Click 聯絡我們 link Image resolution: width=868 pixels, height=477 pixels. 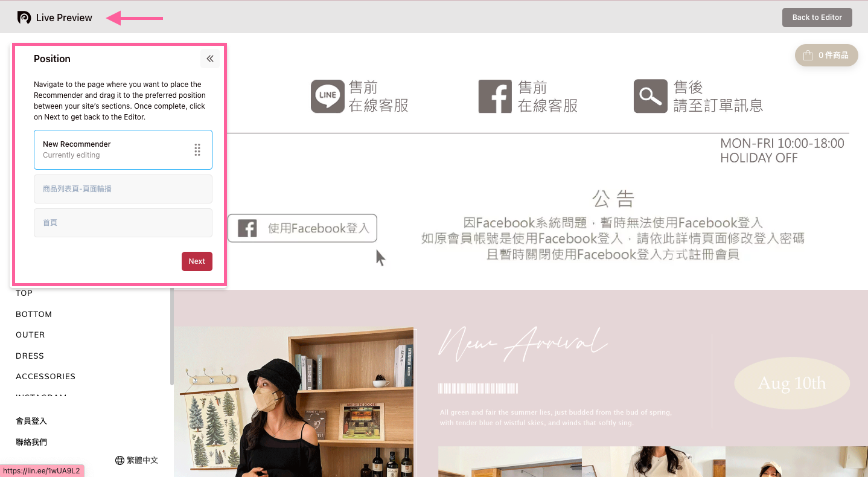pyautogui.click(x=31, y=443)
